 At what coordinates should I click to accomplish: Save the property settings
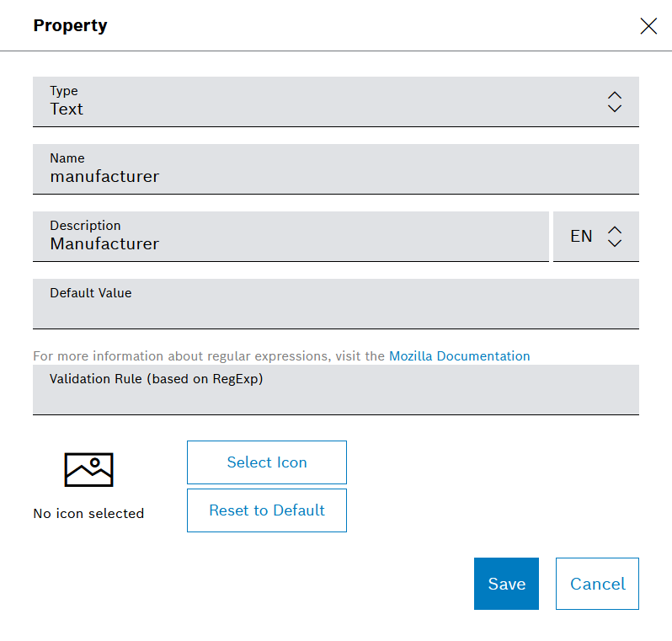(506, 584)
